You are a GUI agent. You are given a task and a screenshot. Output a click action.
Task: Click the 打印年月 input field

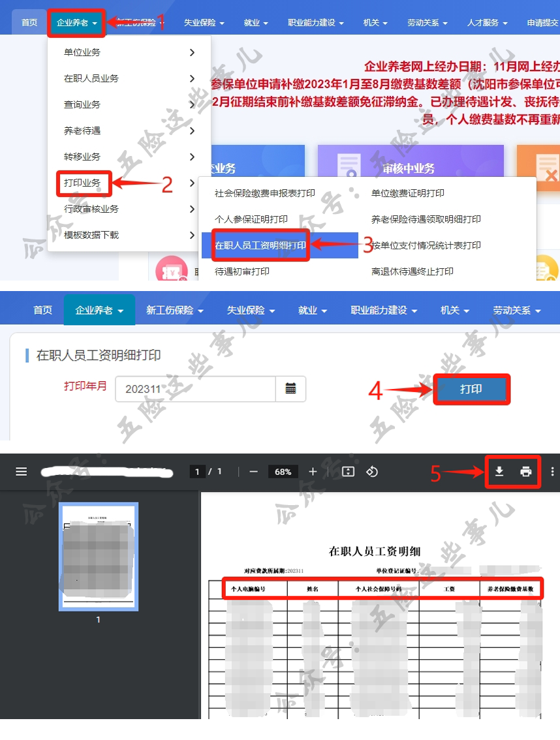(x=194, y=389)
